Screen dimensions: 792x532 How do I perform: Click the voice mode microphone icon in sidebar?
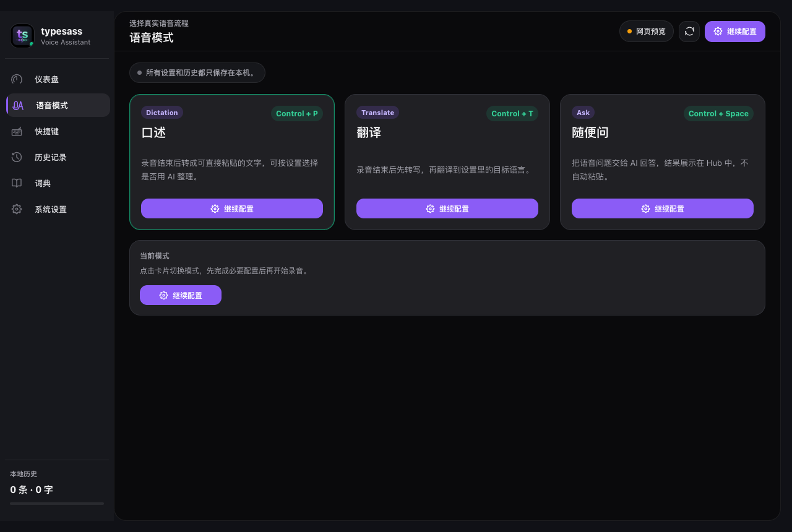point(19,106)
